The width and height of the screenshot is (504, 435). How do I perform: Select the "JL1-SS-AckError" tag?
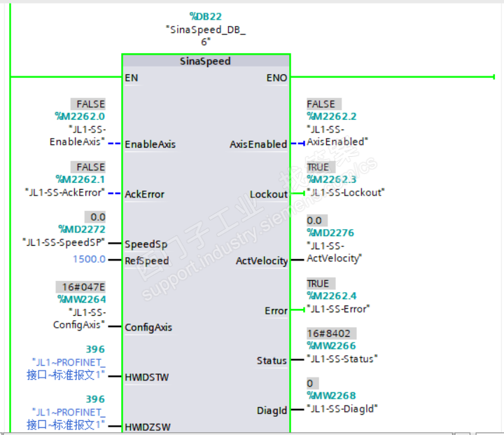click(x=65, y=193)
